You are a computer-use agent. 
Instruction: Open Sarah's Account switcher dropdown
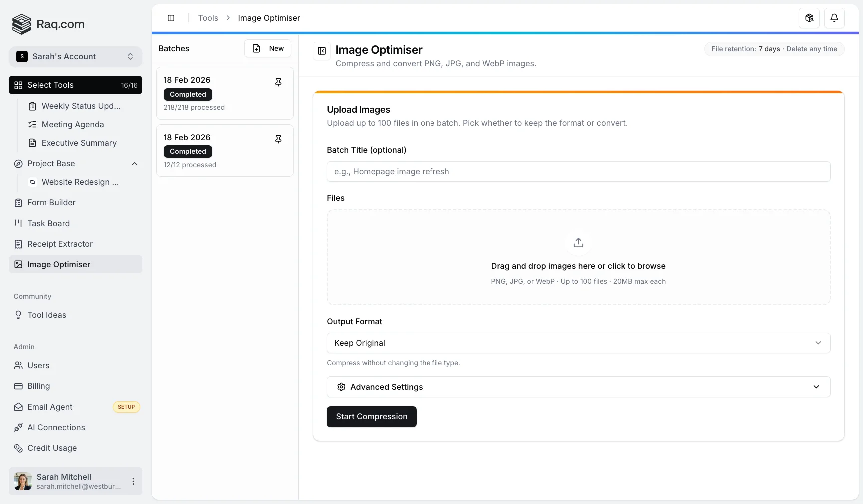[75, 57]
